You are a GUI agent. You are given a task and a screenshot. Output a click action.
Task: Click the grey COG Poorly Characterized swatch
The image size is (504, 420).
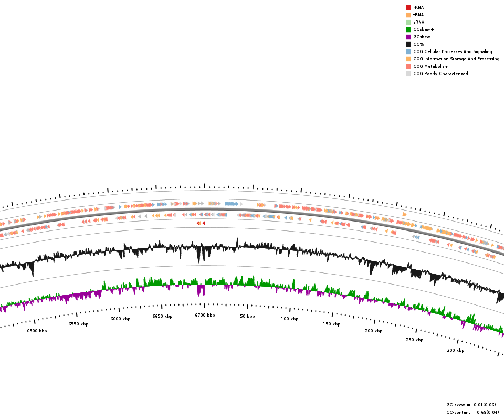click(408, 73)
